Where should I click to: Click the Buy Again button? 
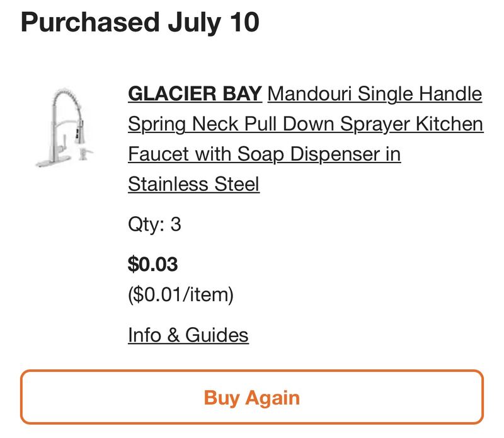[251, 397]
